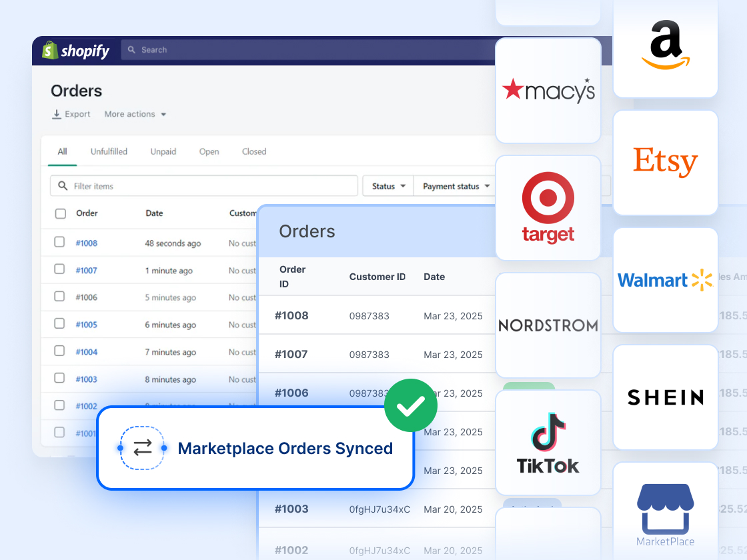Image resolution: width=747 pixels, height=560 pixels.
Task: Open the TikTok marketplace tile
Action: [x=548, y=443]
